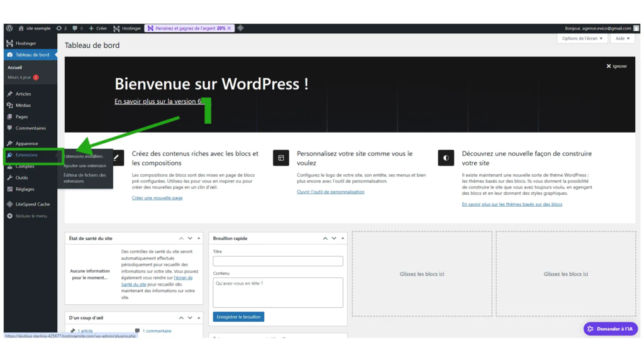Visit site exemple home link
This screenshot has width=644, height=362.
tap(35, 28)
